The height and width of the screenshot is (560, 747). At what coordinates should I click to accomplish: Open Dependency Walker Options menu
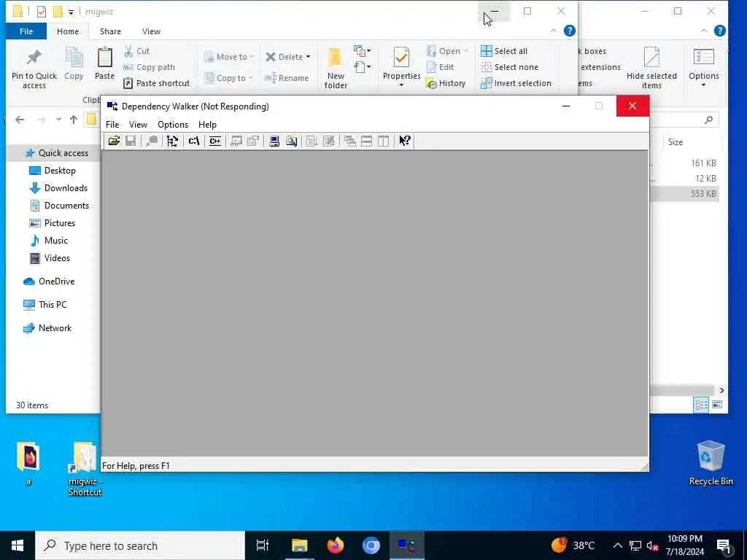tap(173, 125)
